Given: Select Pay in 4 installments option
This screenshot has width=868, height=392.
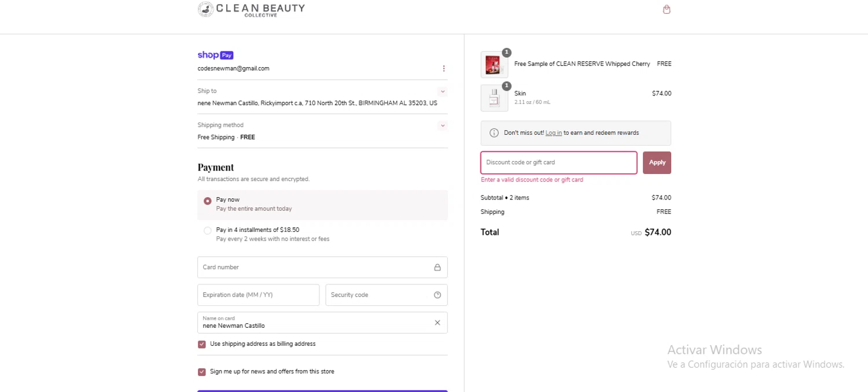Looking at the screenshot, I should [207, 231].
